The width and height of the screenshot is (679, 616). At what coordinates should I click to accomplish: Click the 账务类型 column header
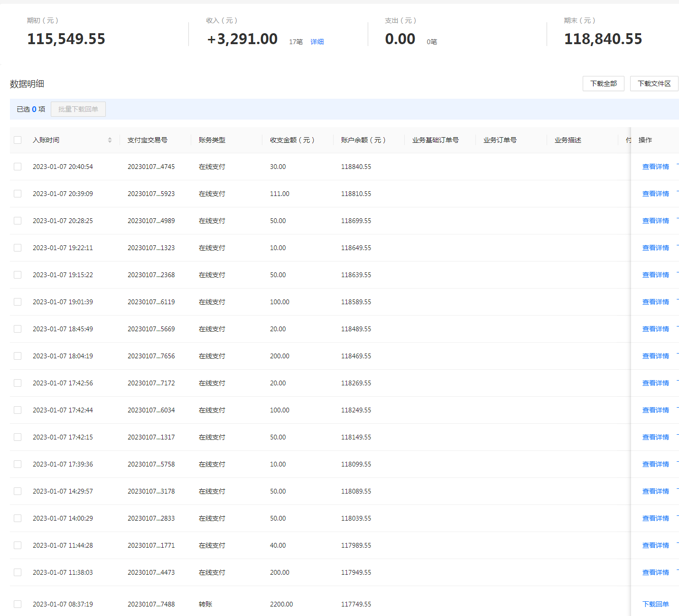tap(212, 140)
